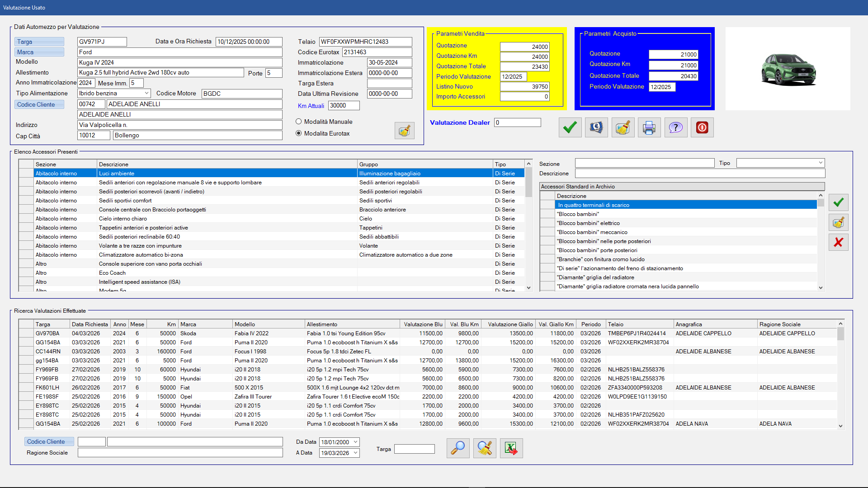This screenshot has height=488, width=868.
Task: Click the red power exit icon
Action: tap(702, 127)
